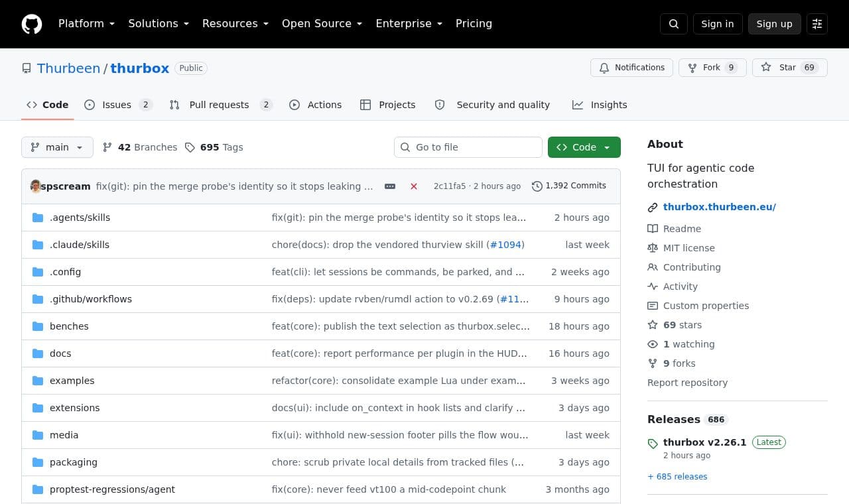Screen dimensions: 849x504
Task: Expand the commit message ellipsis icon
Action: click(390, 186)
